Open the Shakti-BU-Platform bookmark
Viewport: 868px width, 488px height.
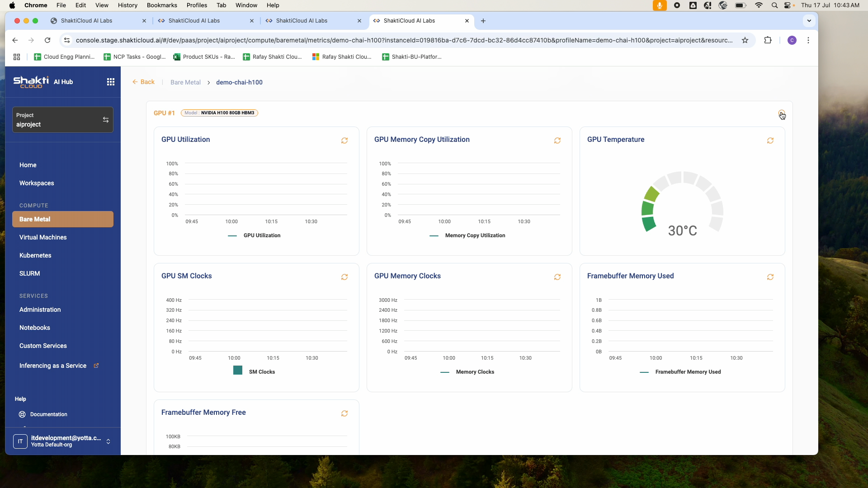412,57
